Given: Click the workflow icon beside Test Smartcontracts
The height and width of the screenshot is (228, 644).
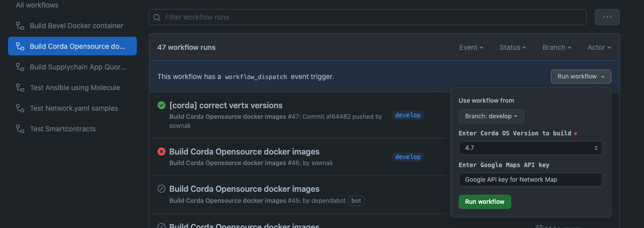Looking at the screenshot, I should (20, 129).
